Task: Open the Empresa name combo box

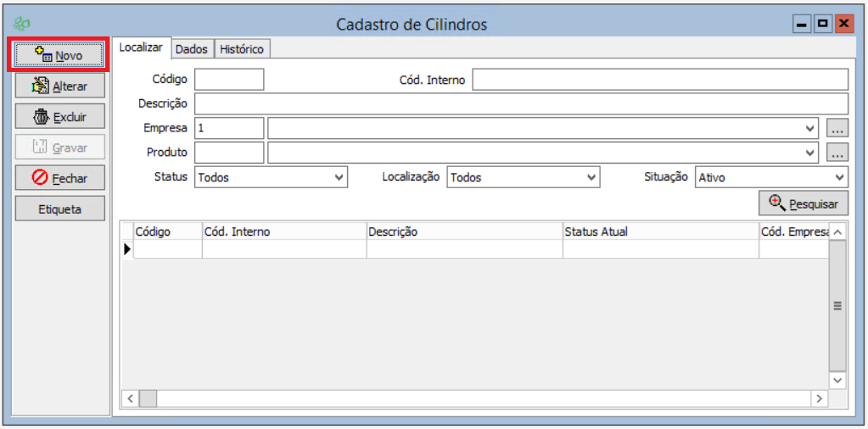Action: pos(543,129)
